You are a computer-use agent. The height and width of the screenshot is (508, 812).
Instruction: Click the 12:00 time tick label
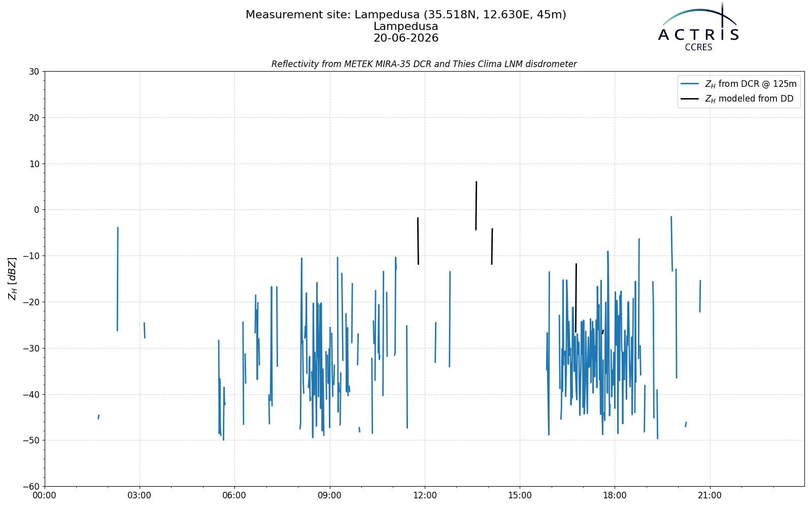point(425,495)
